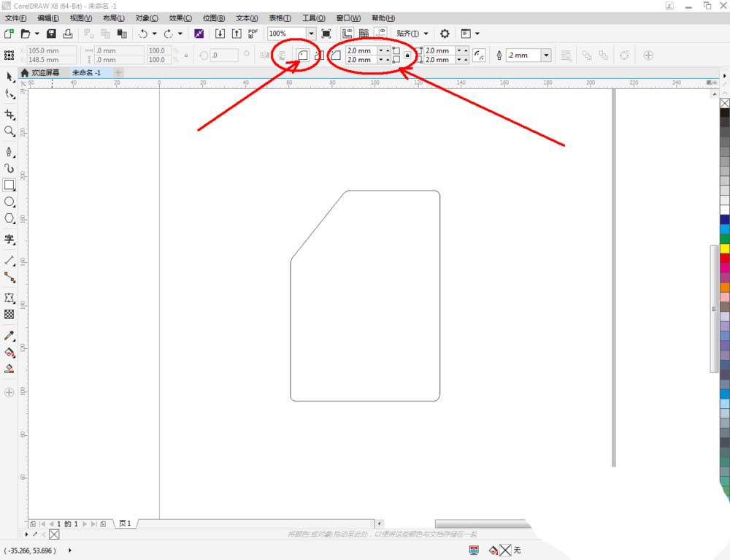Toggle the round corner type button

(301, 55)
